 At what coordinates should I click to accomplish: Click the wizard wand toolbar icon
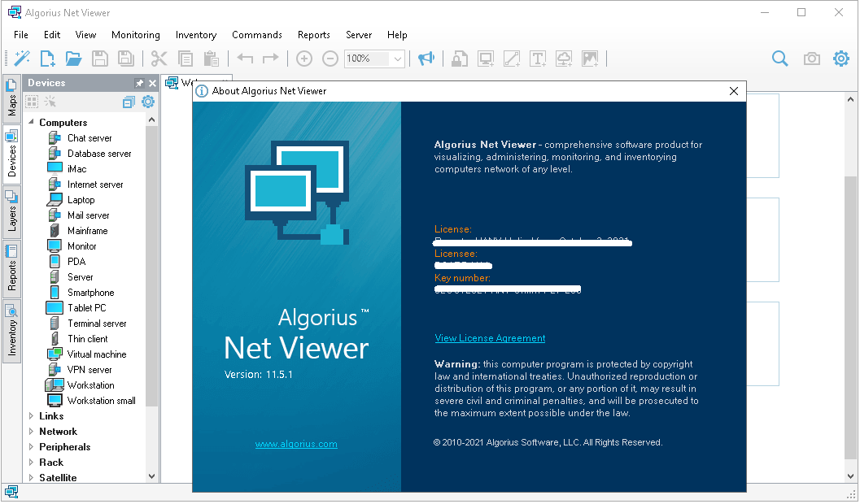[22, 58]
